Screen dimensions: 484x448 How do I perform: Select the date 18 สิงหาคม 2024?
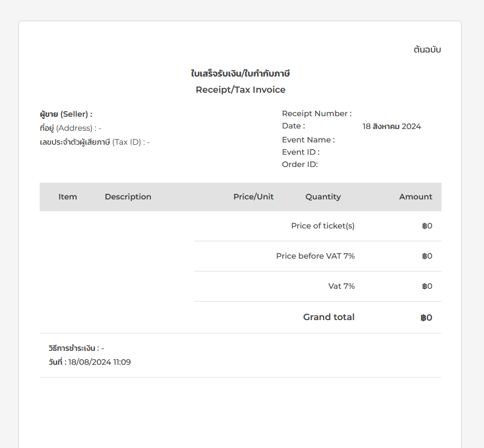(391, 126)
